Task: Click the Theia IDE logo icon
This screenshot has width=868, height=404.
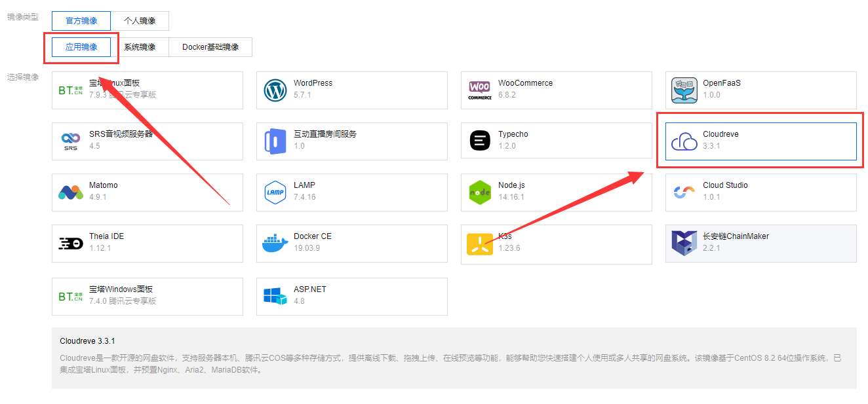Action: pyautogui.click(x=71, y=244)
